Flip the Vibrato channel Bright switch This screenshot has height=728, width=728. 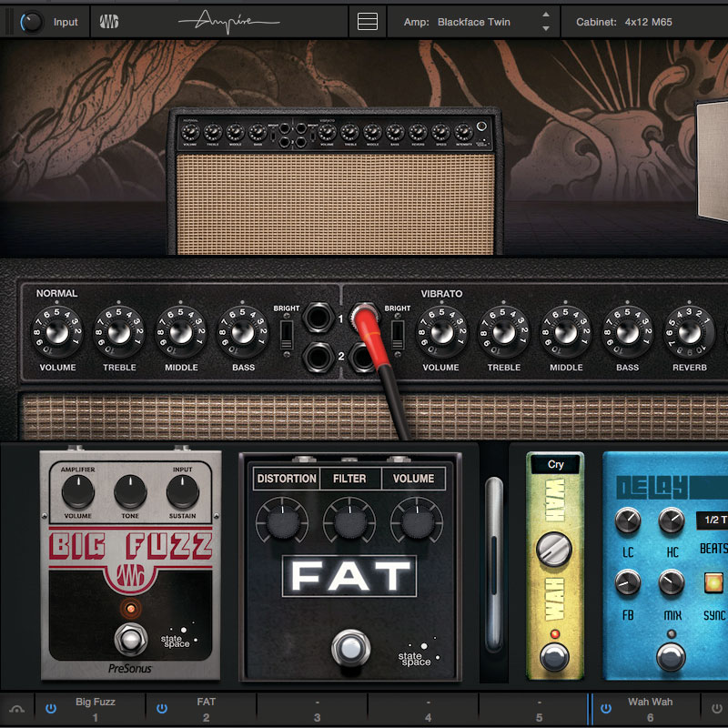tap(398, 335)
